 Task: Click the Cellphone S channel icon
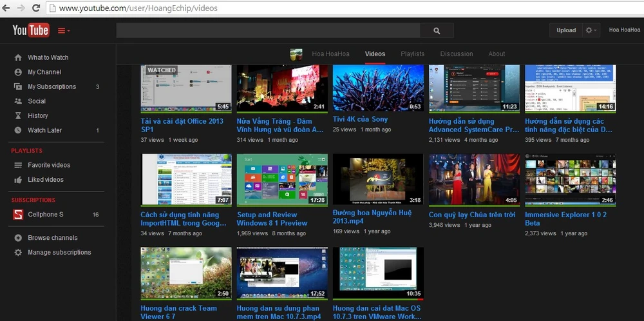tap(18, 214)
